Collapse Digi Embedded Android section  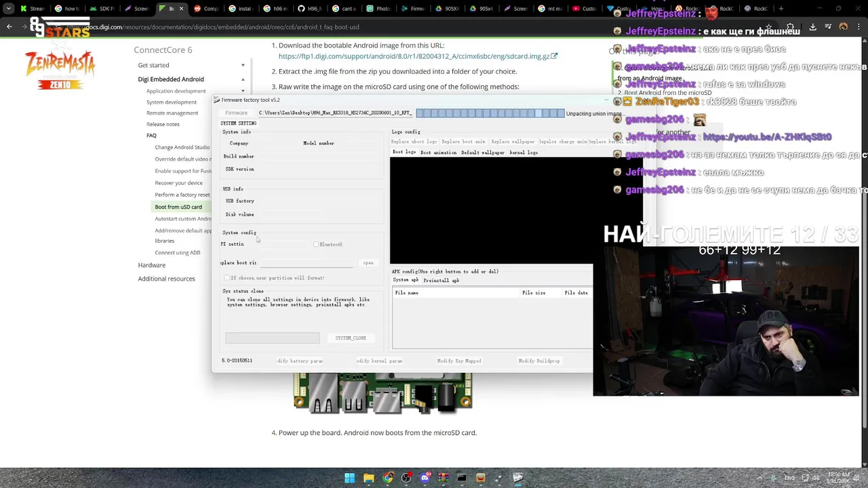point(243,79)
